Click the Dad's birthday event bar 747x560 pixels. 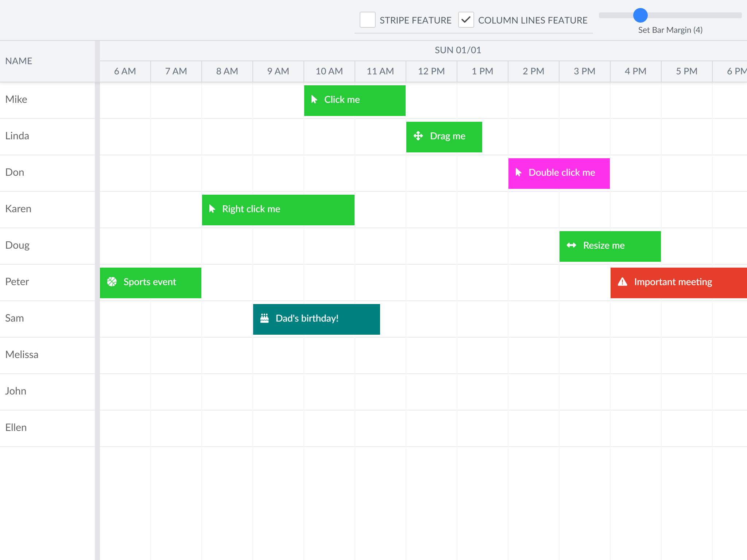pyautogui.click(x=316, y=319)
